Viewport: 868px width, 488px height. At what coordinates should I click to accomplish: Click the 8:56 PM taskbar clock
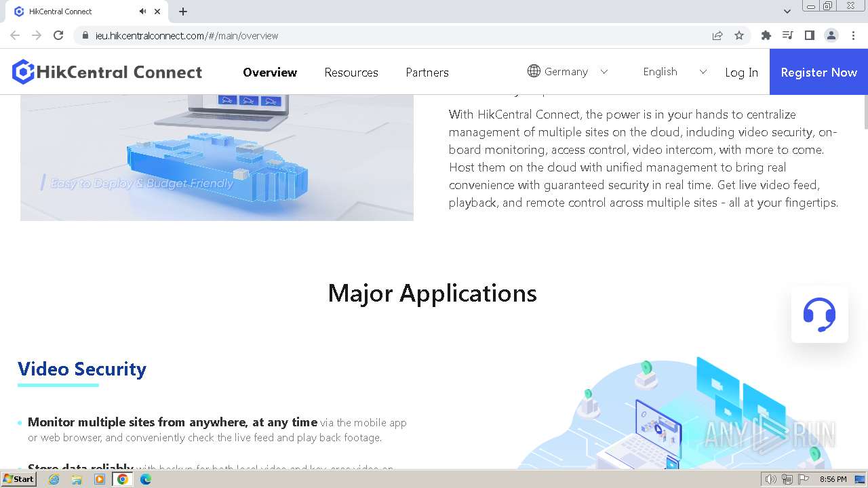(x=833, y=479)
